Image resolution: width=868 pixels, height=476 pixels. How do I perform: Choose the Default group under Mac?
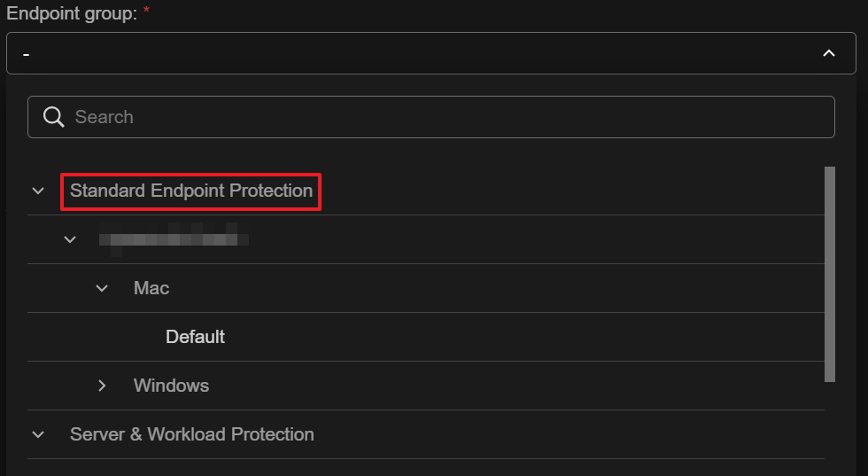coord(196,337)
